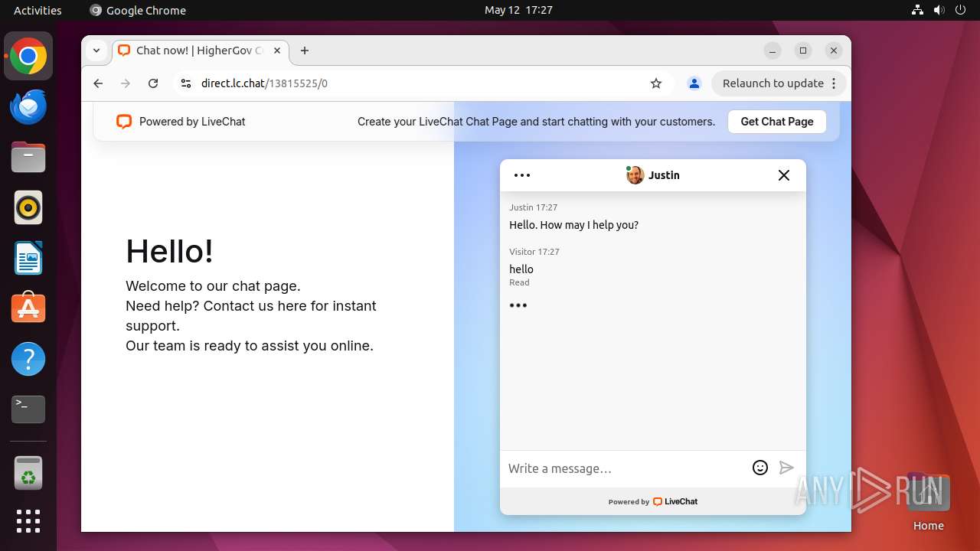Open Help from the dock

28,359
